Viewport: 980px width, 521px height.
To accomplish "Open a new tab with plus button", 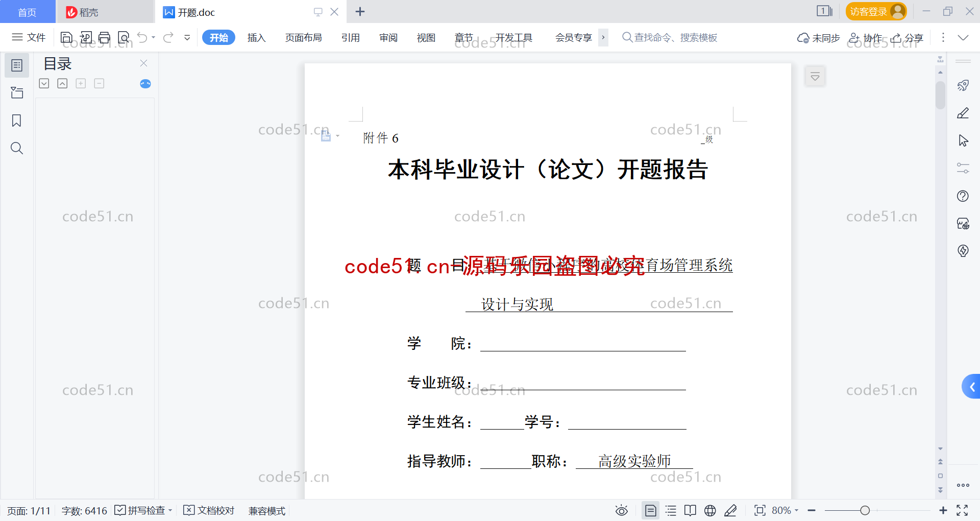I will tap(360, 12).
